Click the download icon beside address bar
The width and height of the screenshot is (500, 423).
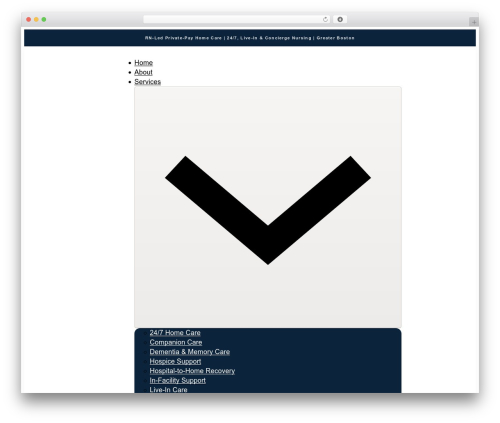tap(340, 19)
